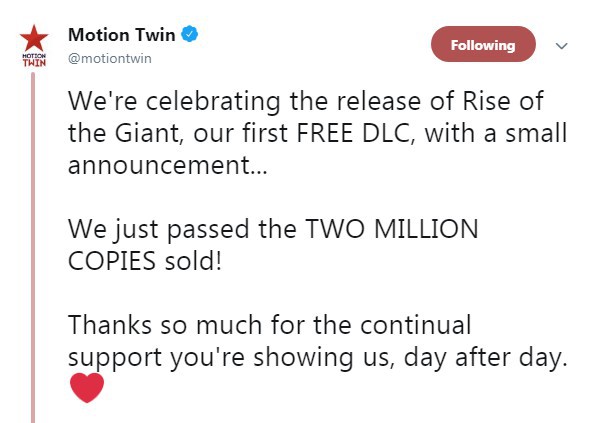Toggle the Following button
This screenshot has width=601, height=423.
483,45
